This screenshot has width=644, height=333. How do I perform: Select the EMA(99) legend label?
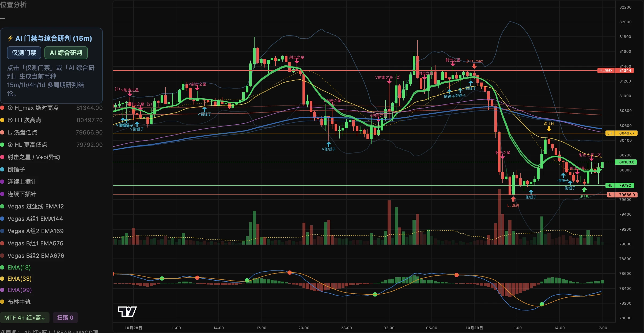(x=20, y=290)
